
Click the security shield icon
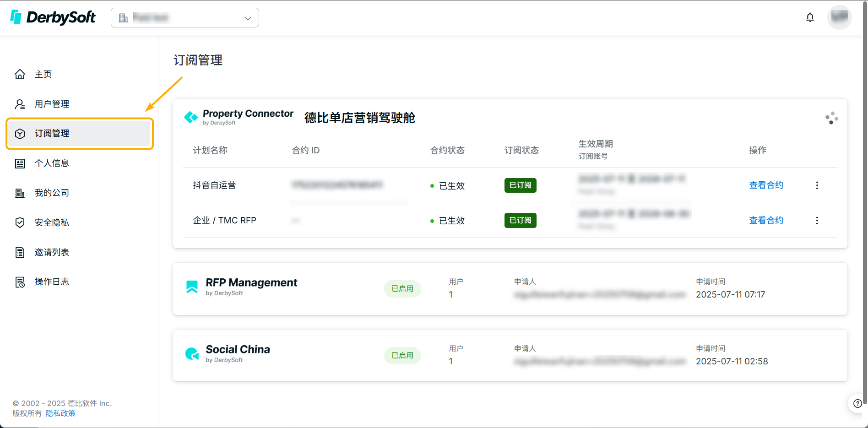pos(20,222)
